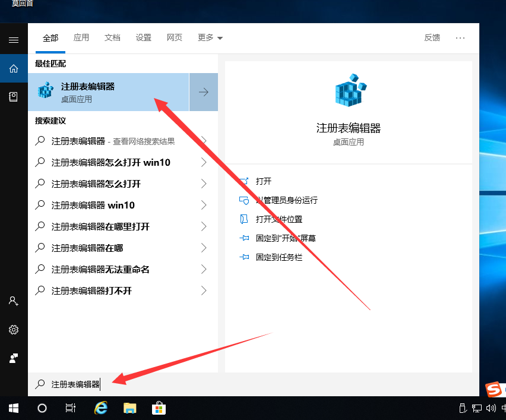Click the add-user icon in search sidebar
This screenshot has height=420, width=506.
[x=13, y=301]
